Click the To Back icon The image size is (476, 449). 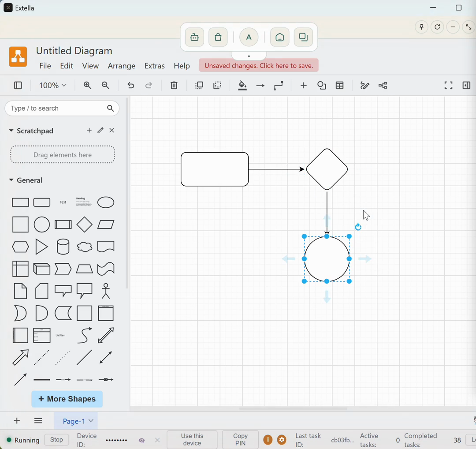point(217,86)
